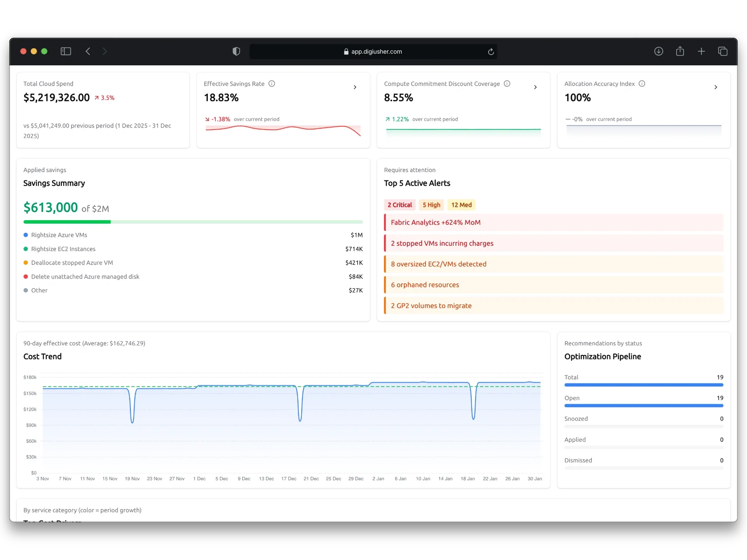The height and width of the screenshot is (560, 747).
Task: Click the privacy shield icon
Action: pos(236,51)
